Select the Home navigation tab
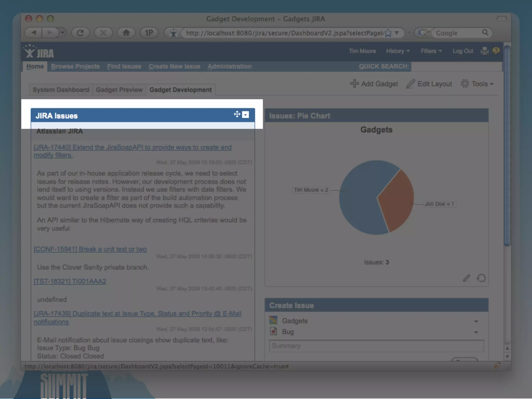Image resolution: width=532 pixels, height=399 pixels. (x=35, y=66)
